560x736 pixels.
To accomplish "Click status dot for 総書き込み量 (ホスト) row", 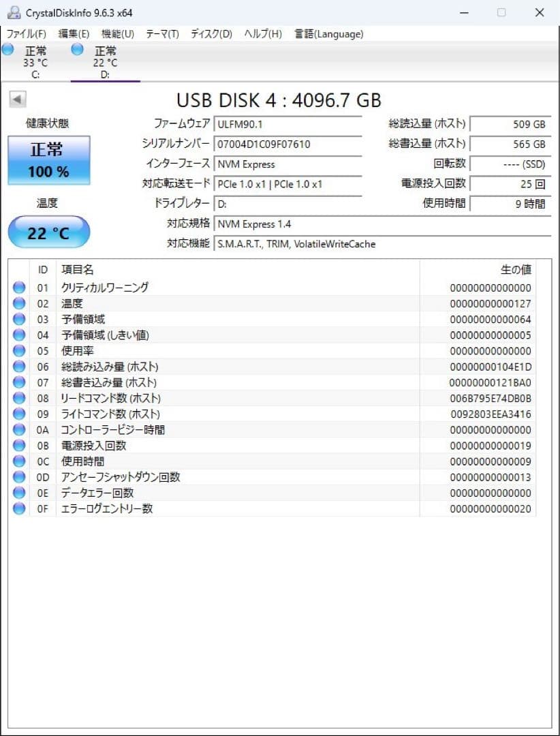I will coord(19,382).
